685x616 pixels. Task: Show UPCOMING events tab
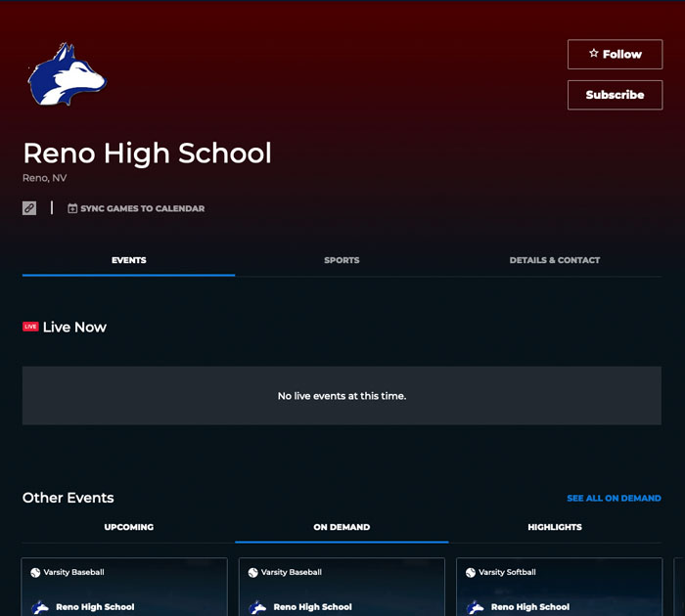point(128,527)
